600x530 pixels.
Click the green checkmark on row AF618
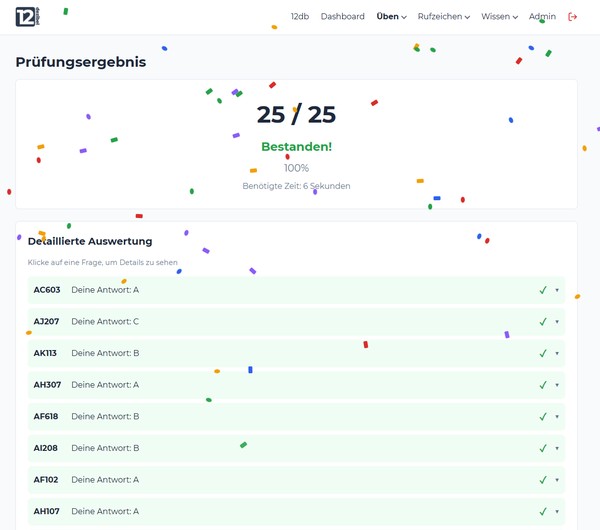click(x=543, y=416)
